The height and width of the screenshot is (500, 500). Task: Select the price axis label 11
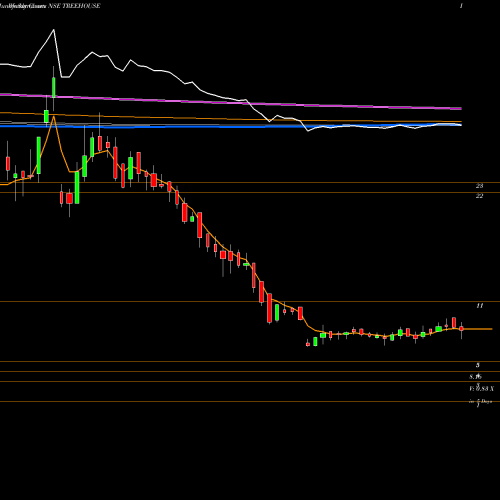tap(479, 306)
